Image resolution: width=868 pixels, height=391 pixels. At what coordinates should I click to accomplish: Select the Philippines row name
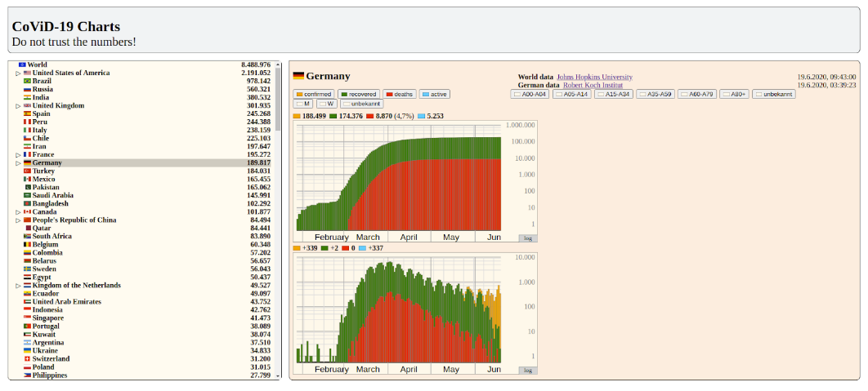point(50,375)
